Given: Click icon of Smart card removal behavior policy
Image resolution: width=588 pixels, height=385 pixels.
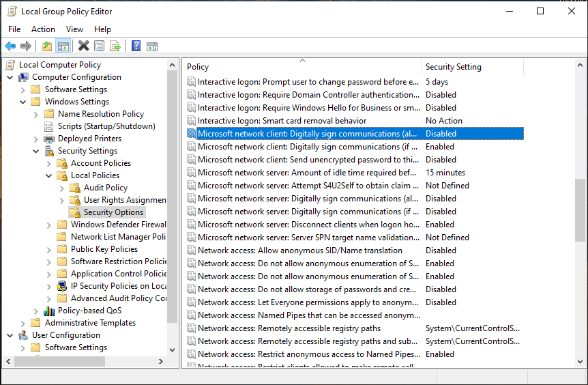Looking at the screenshot, I should pos(191,121).
